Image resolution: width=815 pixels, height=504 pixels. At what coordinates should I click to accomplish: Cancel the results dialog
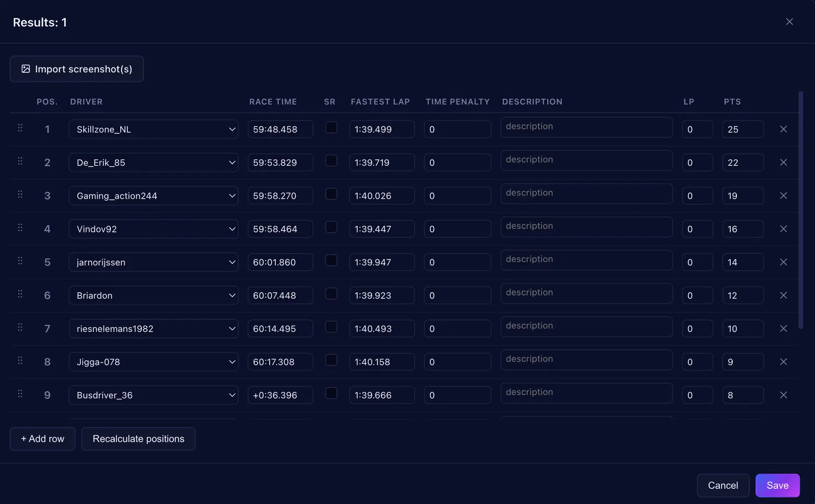coord(723,486)
